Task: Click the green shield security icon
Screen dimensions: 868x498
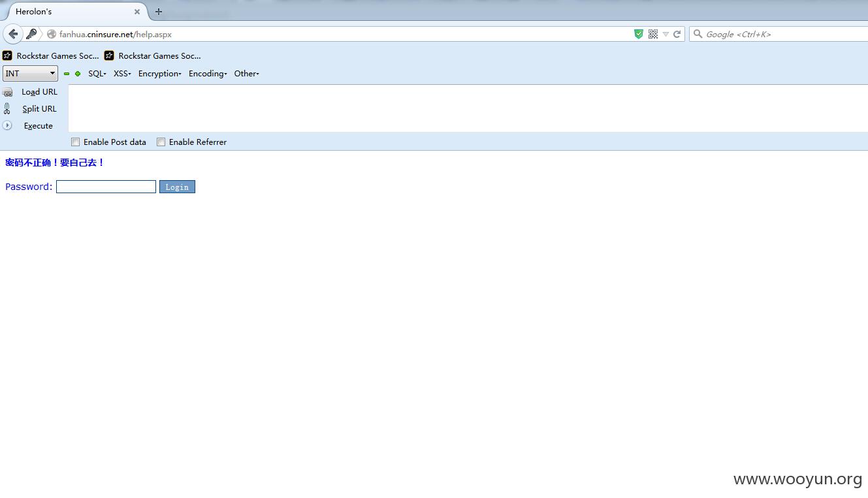Action: click(x=639, y=34)
